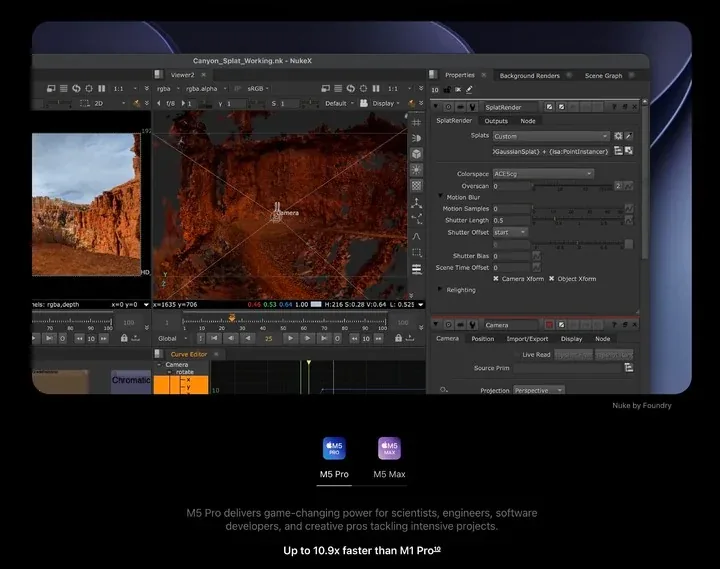Click the dashed rectangle selection icon
Viewport: 720px width, 569px height.
(416, 253)
